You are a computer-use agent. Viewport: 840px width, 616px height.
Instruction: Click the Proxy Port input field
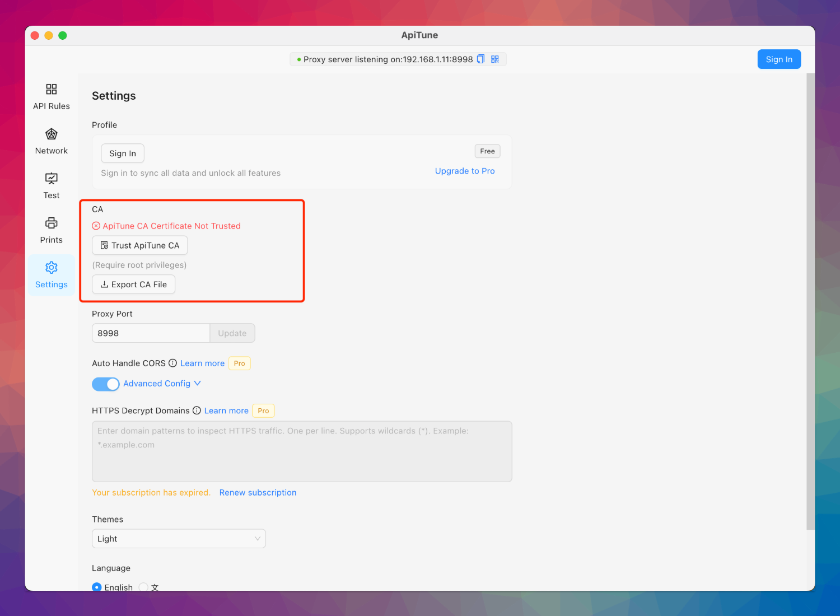pos(151,333)
